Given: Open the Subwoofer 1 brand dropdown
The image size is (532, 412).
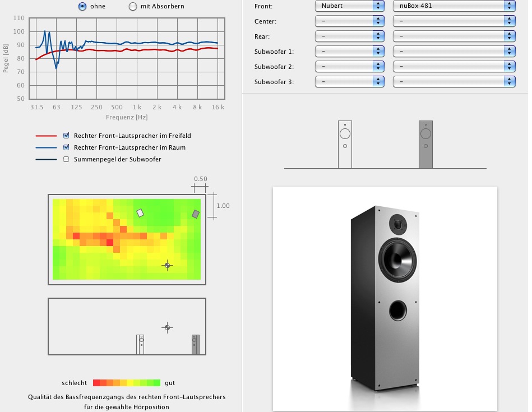Looking at the screenshot, I should click(x=349, y=52).
